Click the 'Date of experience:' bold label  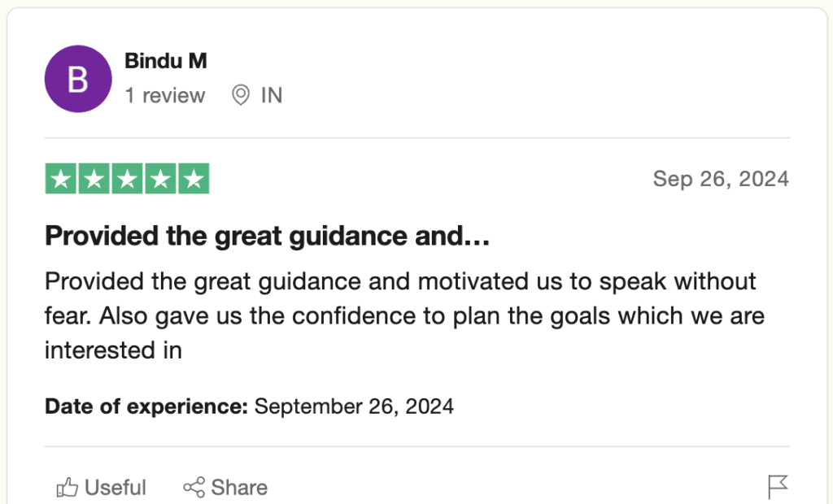point(146,406)
